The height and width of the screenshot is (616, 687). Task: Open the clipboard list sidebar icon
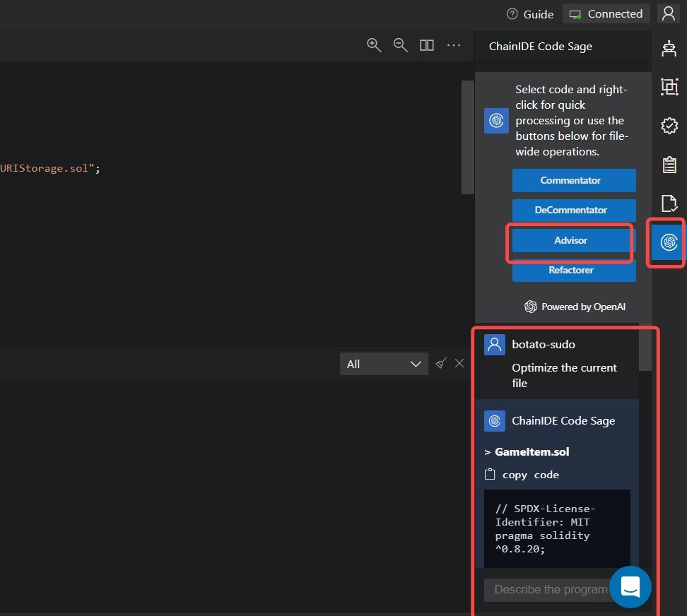click(x=669, y=165)
